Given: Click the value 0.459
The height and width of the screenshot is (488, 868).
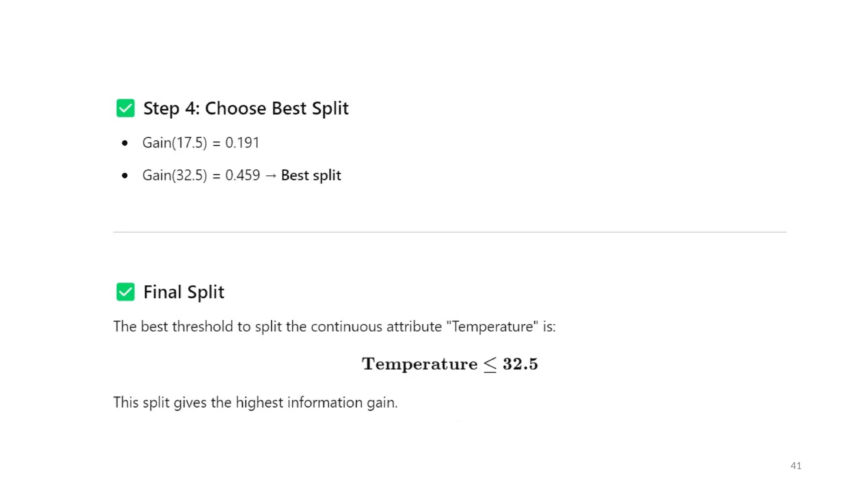Looking at the screenshot, I should pyautogui.click(x=242, y=175).
